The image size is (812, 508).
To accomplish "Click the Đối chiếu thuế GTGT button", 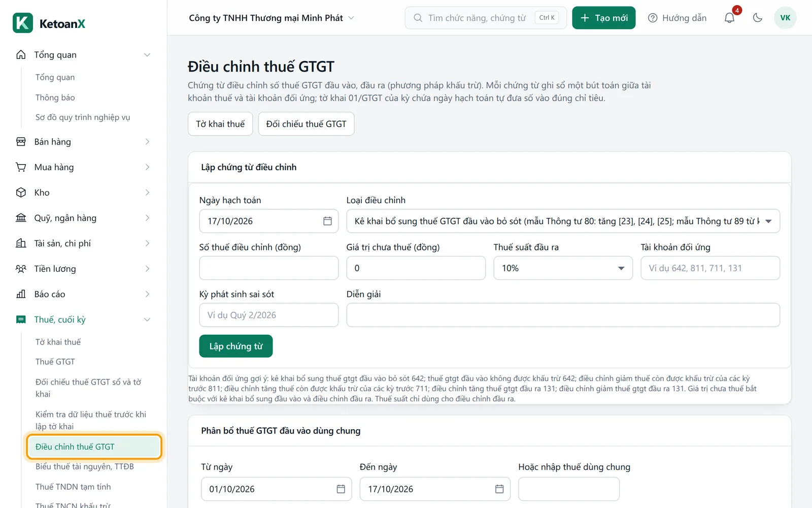I will click(306, 124).
